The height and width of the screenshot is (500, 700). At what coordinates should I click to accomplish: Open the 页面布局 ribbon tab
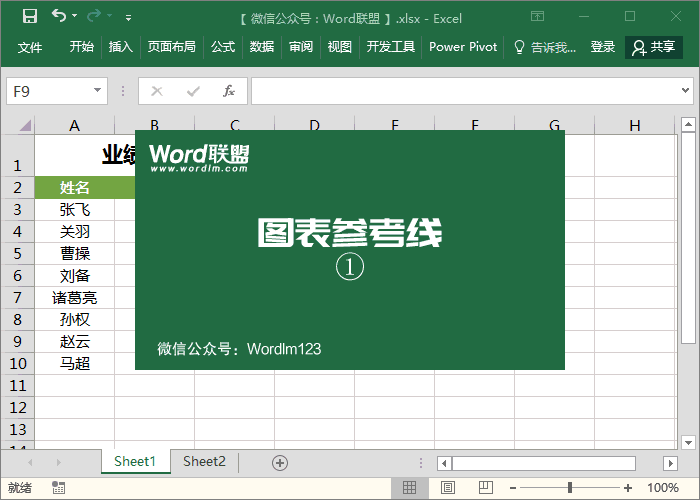(171, 47)
